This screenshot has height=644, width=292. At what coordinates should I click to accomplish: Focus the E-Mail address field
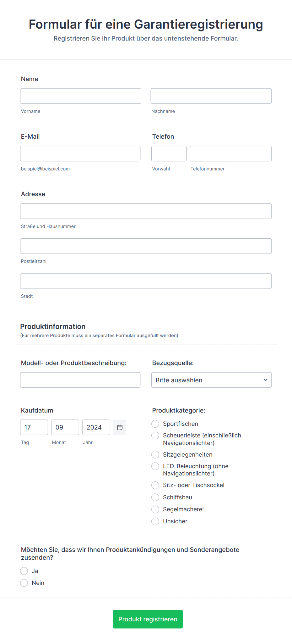click(x=80, y=153)
